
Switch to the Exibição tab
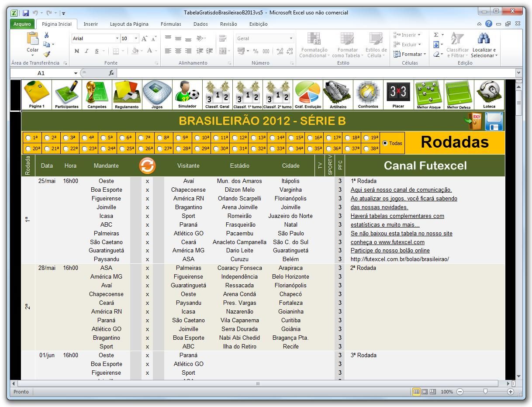coord(258,24)
